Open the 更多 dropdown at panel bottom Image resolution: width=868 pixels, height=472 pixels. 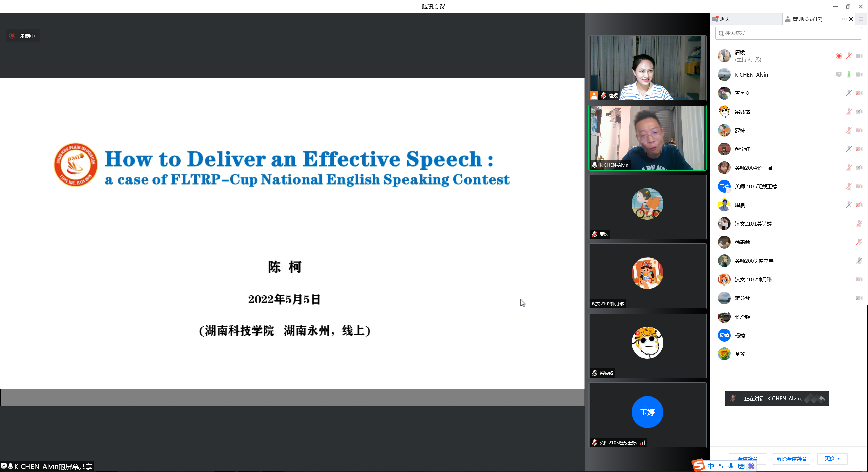click(832, 458)
